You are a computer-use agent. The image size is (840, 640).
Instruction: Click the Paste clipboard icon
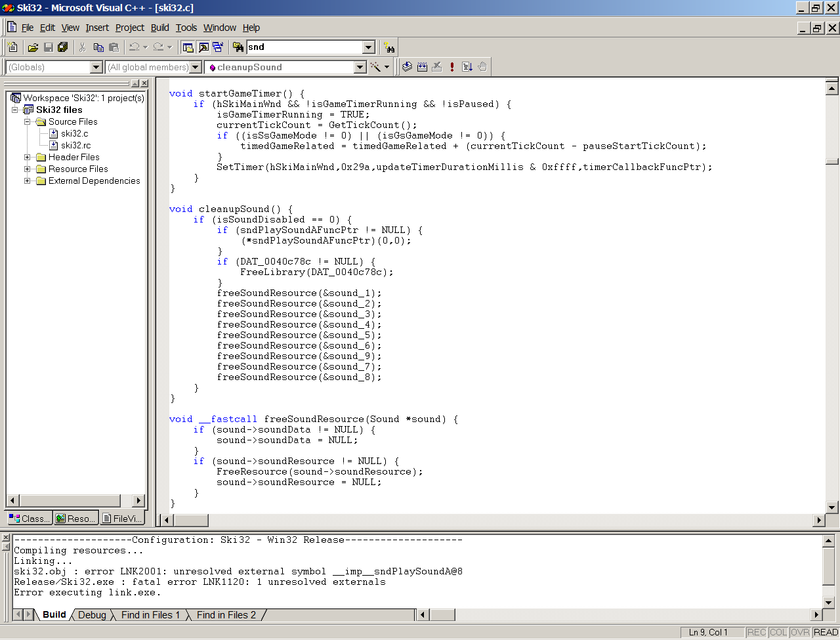pyautogui.click(x=114, y=47)
